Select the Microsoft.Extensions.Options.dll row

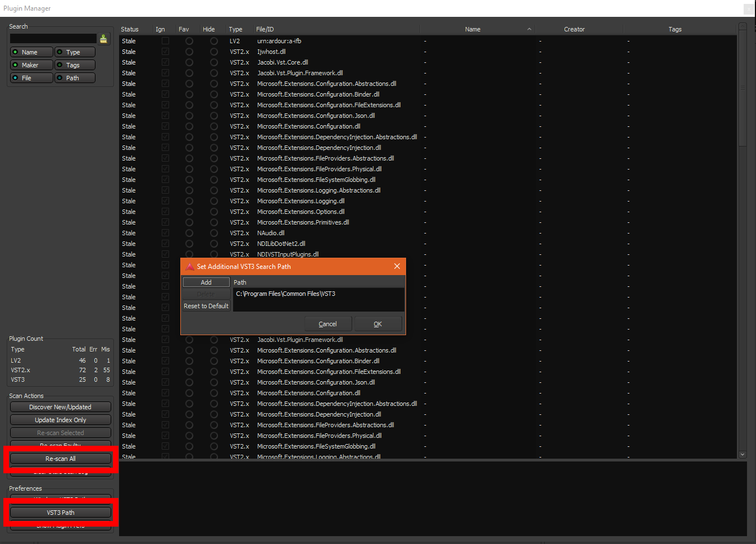[427, 212]
